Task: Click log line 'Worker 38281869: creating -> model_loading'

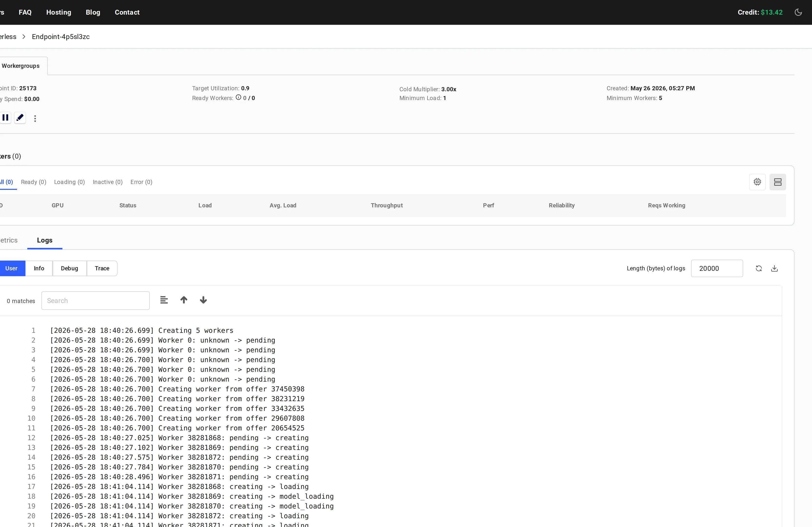Action: (x=192, y=496)
